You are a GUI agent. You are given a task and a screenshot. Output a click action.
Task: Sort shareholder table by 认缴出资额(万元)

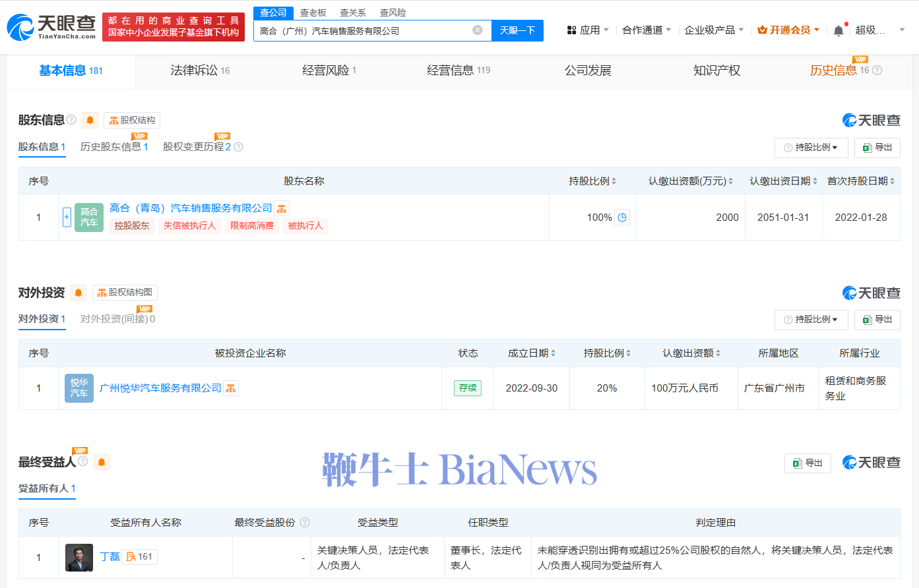(x=730, y=181)
